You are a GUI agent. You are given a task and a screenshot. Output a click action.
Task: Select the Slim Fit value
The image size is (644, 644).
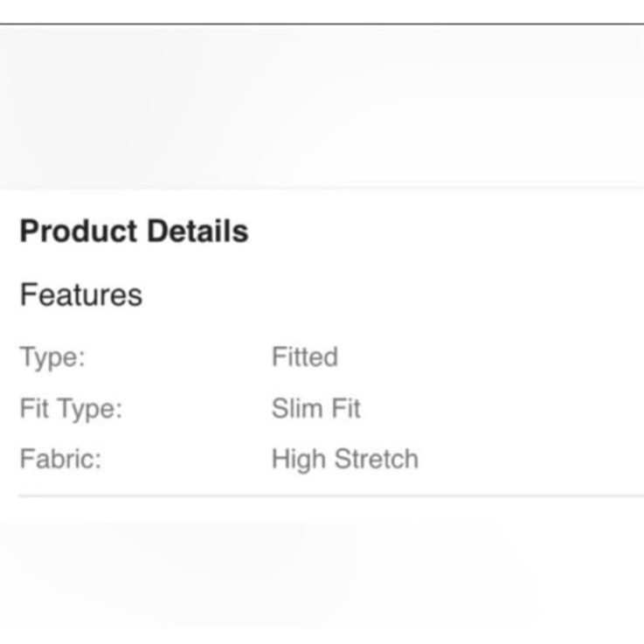pos(315,408)
